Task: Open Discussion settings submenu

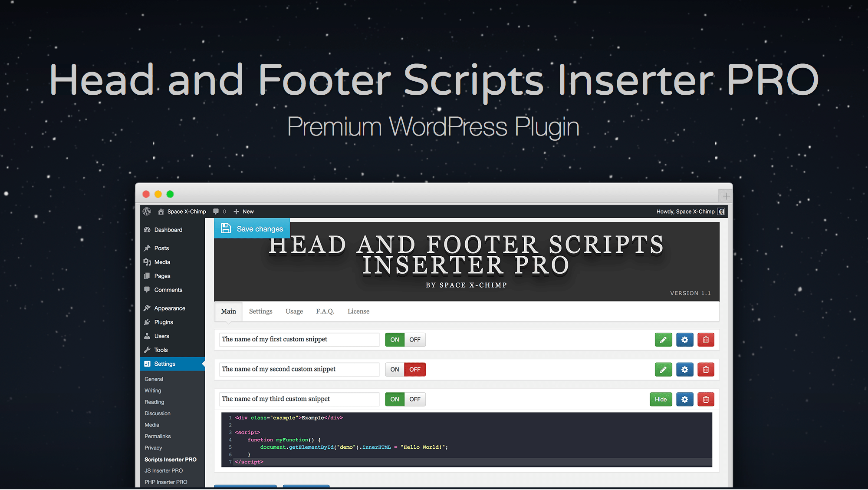Action: pyautogui.click(x=157, y=414)
